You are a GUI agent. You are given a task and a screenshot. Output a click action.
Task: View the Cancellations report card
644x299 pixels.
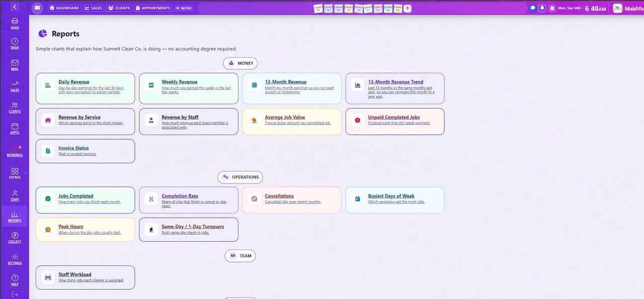(x=292, y=200)
